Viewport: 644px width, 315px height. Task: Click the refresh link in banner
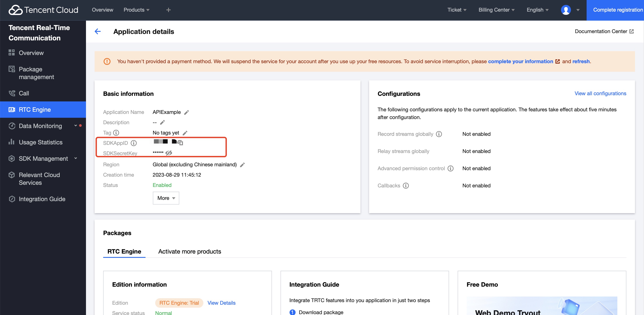pyautogui.click(x=581, y=61)
